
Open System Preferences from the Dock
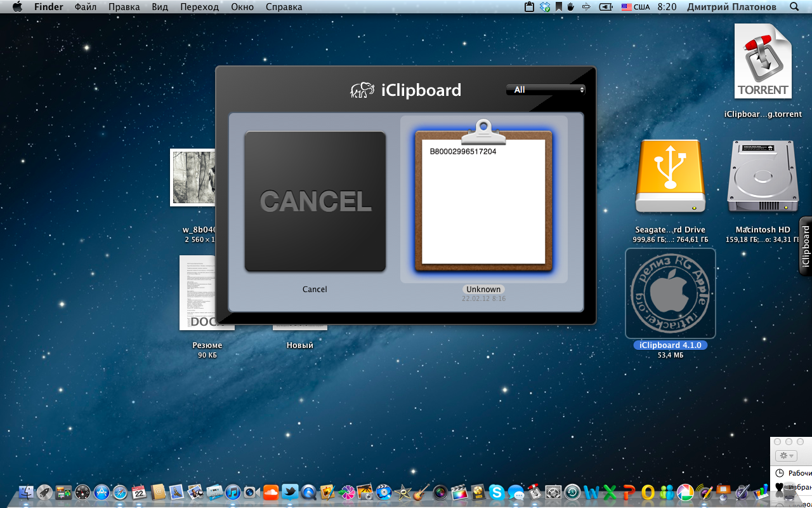point(553,492)
